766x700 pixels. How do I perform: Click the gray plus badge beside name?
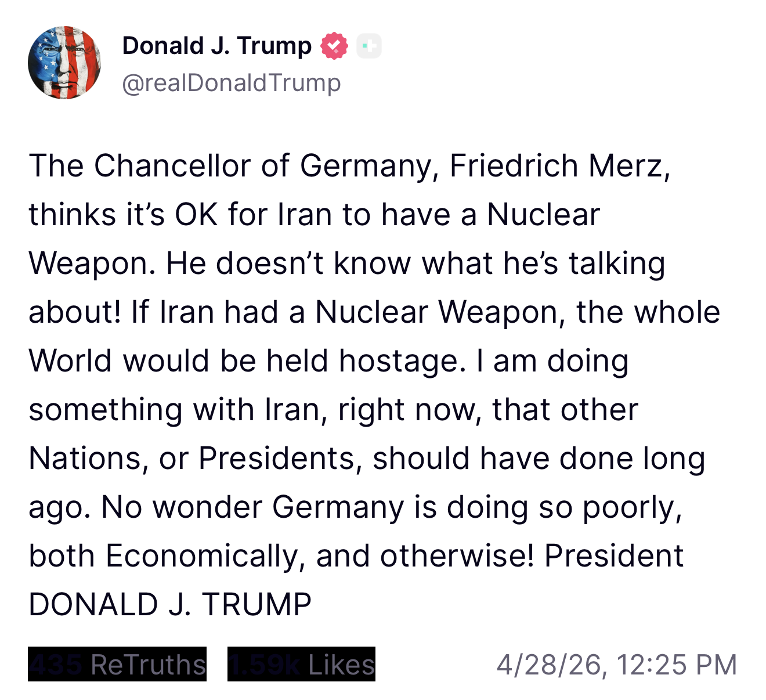(369, 46)
